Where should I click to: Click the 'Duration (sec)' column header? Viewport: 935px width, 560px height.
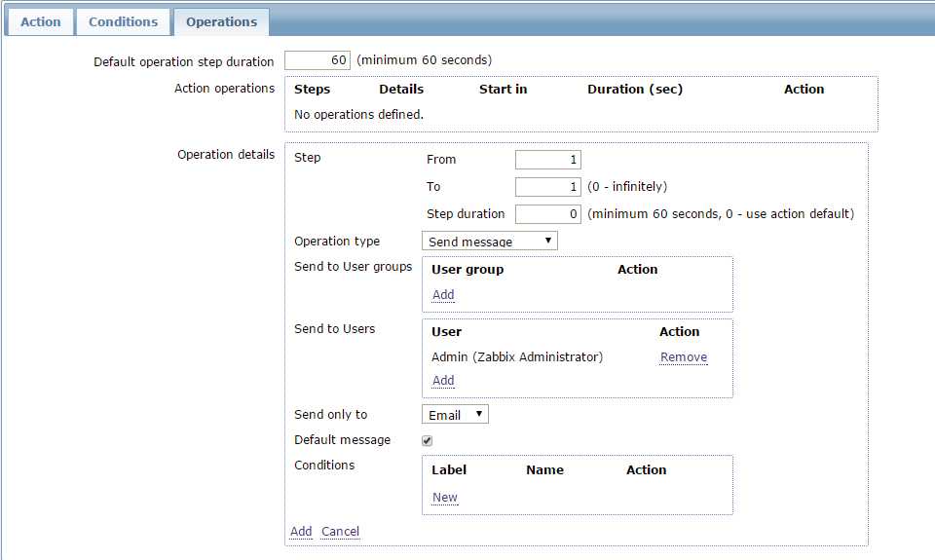point(635,89)
